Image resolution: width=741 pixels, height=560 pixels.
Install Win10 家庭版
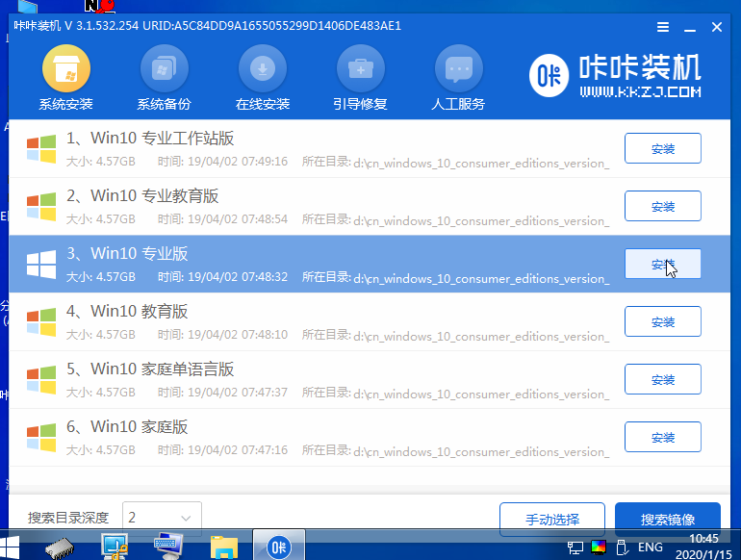[662, 437]
